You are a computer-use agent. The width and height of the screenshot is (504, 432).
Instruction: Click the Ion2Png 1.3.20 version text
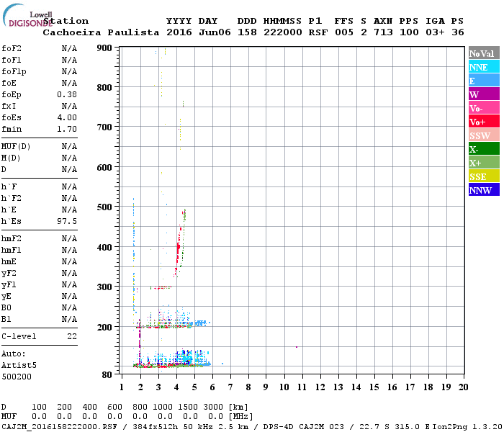(x=467, y=427)
